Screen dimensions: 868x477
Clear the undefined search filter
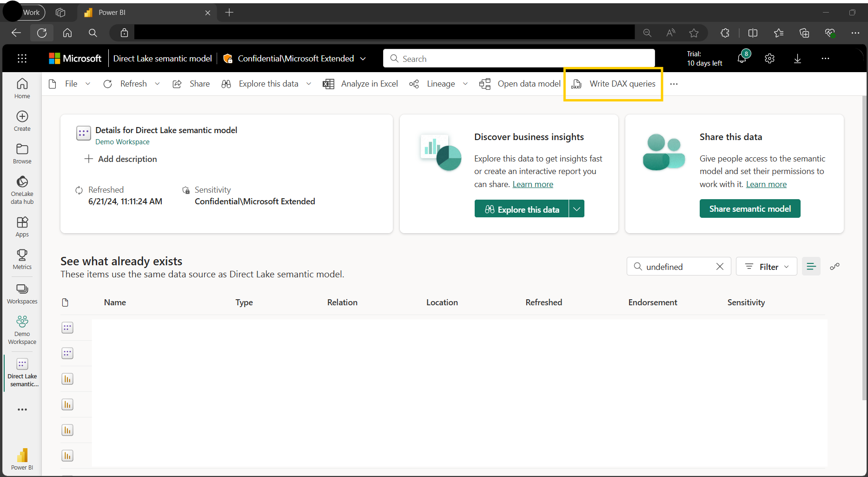coord(720,267)
